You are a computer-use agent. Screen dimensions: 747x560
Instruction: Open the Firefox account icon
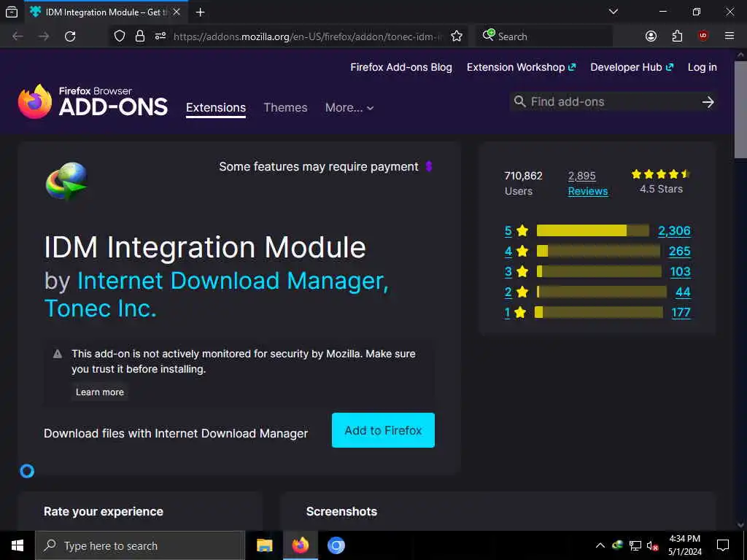point(651,36)
